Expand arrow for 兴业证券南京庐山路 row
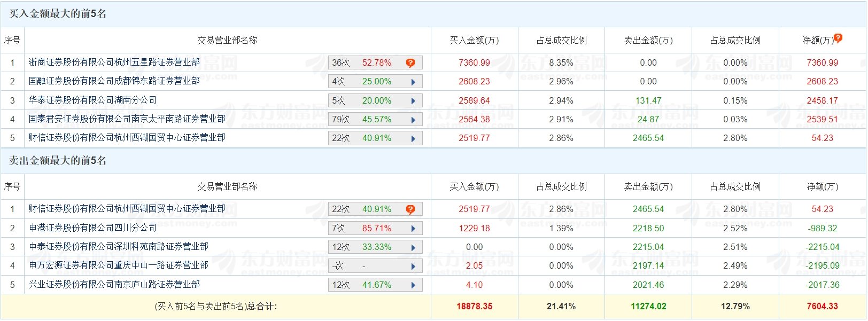Viewport: 868px width, 321px height. pyautogui.click(x=413, y=285)
